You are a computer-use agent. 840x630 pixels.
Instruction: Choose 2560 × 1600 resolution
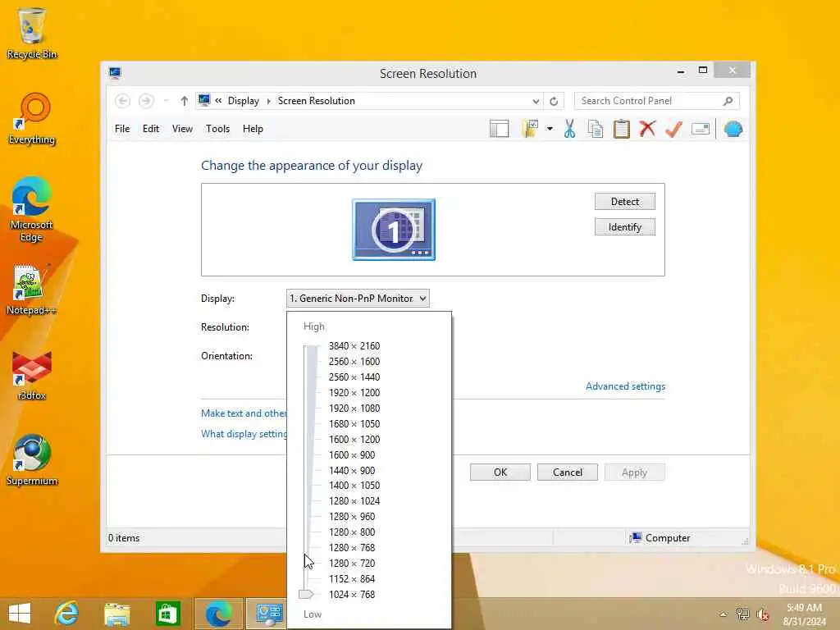coord(354,362)
